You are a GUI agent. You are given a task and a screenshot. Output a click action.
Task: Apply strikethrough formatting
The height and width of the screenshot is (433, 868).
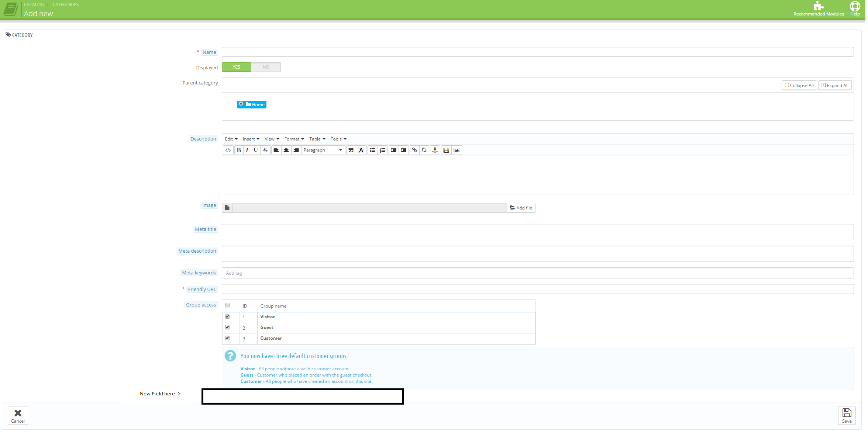265,150
